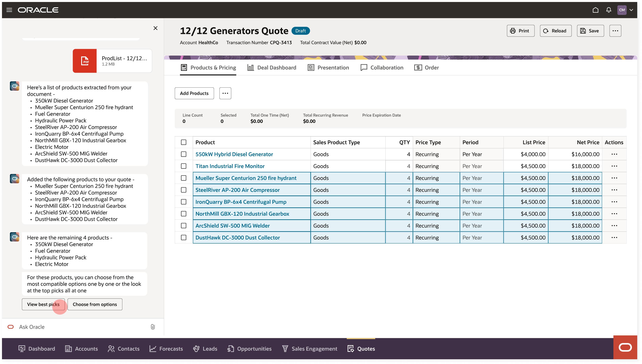642x364 pixels.
Task: Click the Print button
Action: (x=520, y=31)
